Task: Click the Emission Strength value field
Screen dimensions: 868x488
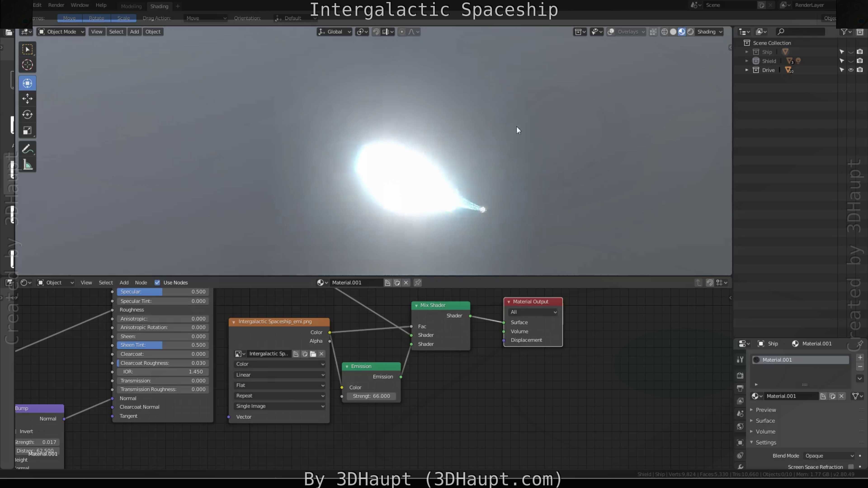Action: (371, 396)
